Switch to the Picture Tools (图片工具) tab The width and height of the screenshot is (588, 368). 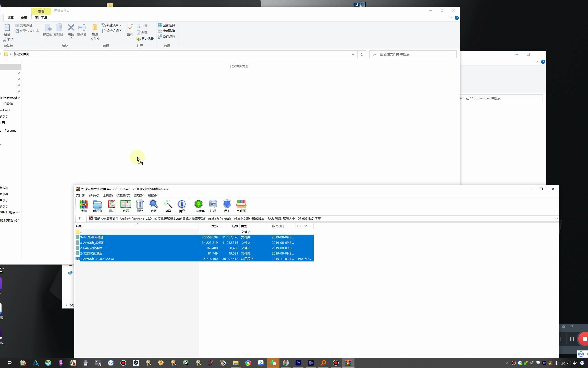(41, 18)
